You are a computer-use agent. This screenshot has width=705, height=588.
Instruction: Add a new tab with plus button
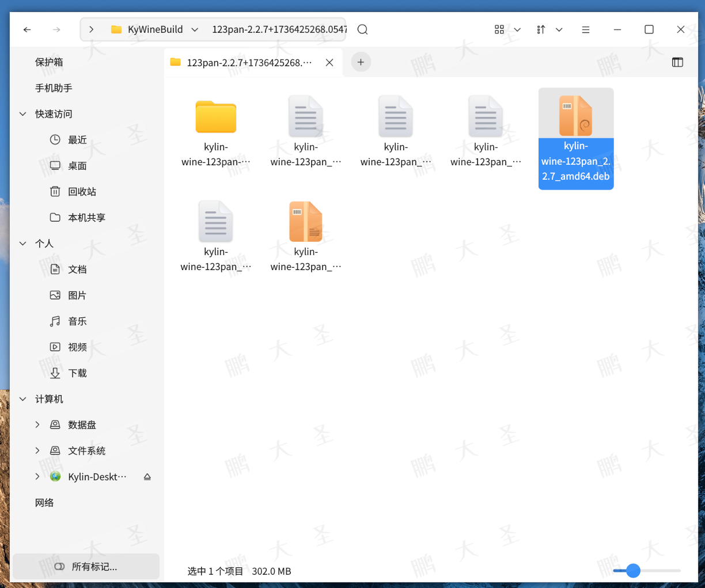[x=361, y=62]
